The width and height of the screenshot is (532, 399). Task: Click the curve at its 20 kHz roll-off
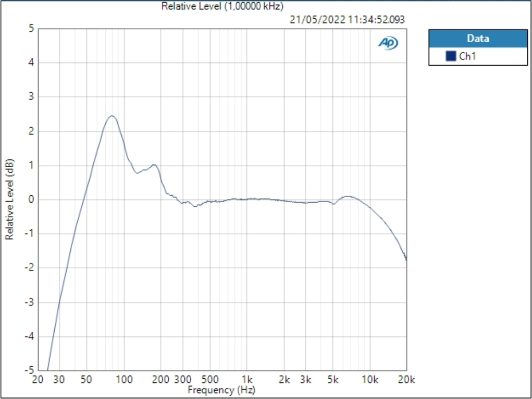(x=406, y=259)
